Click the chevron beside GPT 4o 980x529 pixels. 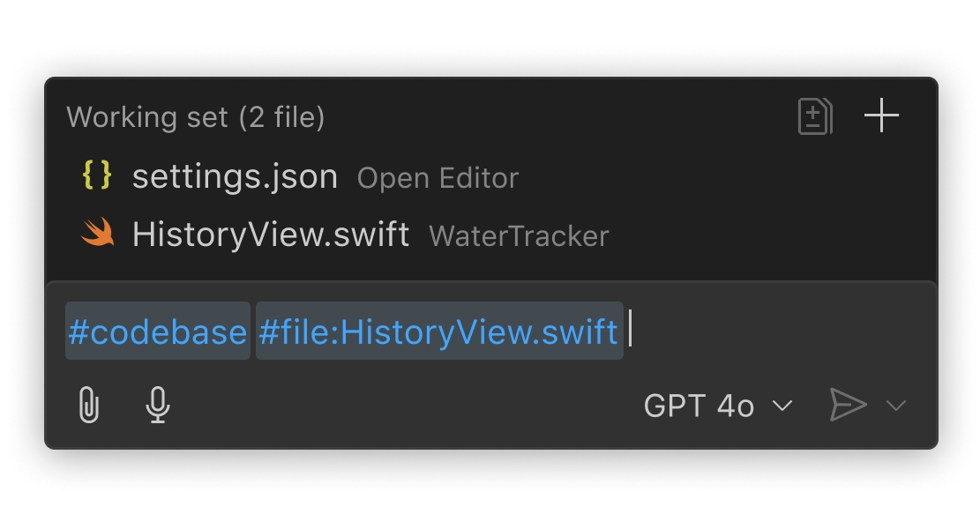pyautogui.click(x=782, y=406)
